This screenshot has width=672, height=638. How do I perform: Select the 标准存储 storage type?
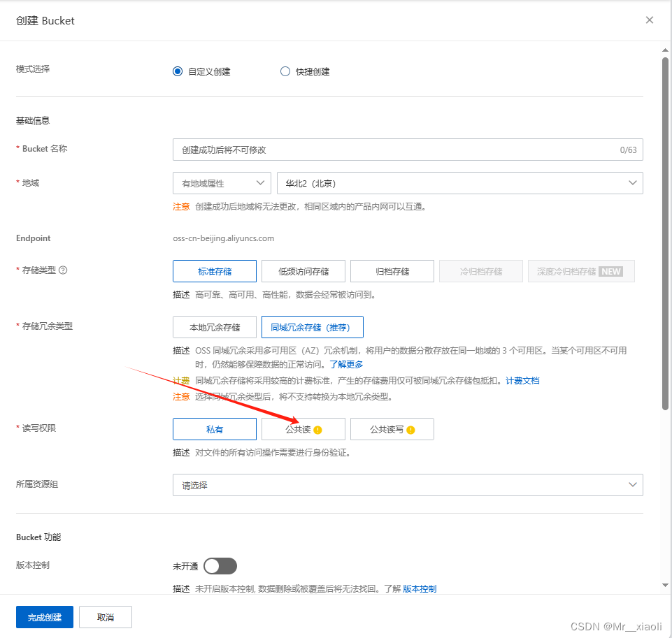(215, 270)
